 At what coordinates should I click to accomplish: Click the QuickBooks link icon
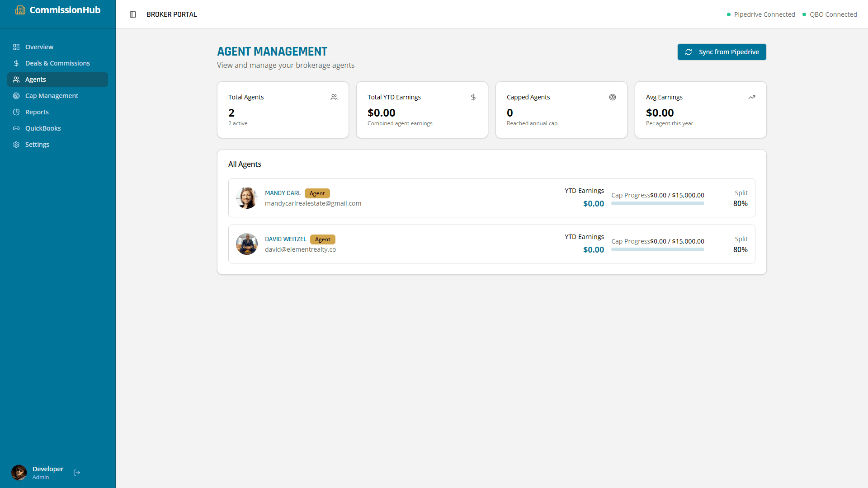[16, 128]
